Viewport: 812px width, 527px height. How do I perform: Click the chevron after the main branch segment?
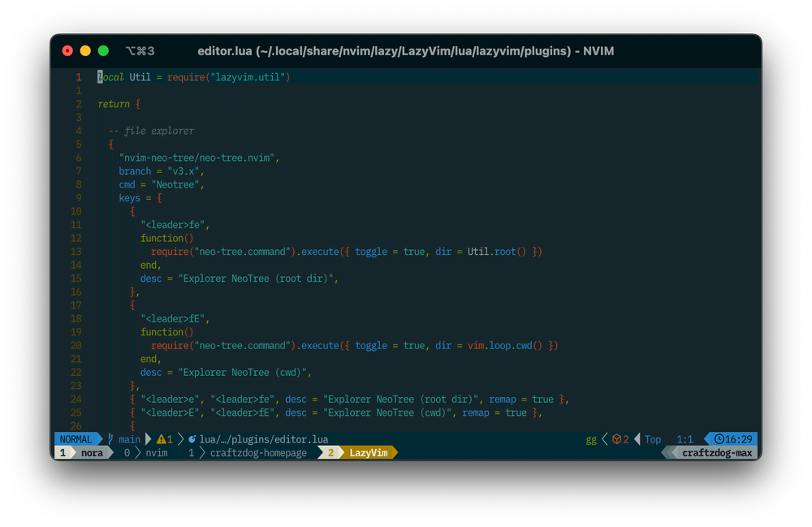(148, 438)
